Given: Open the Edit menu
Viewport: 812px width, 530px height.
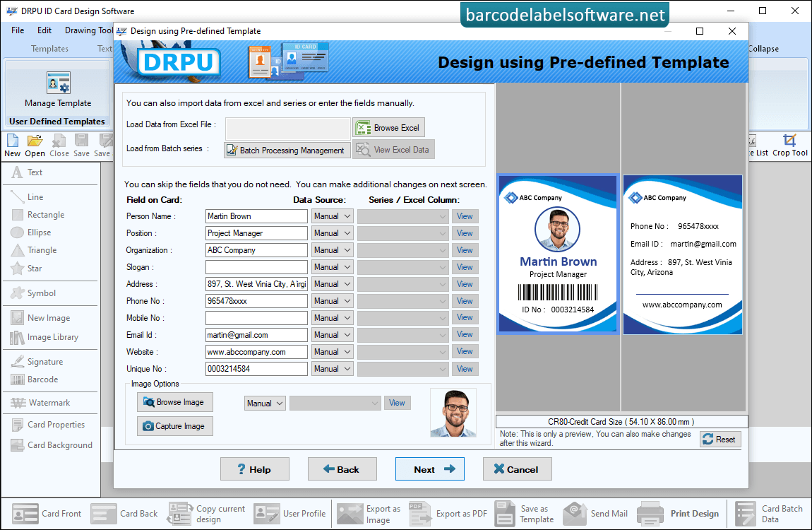Looking at the screenshot, I should [x=44, y=30].
